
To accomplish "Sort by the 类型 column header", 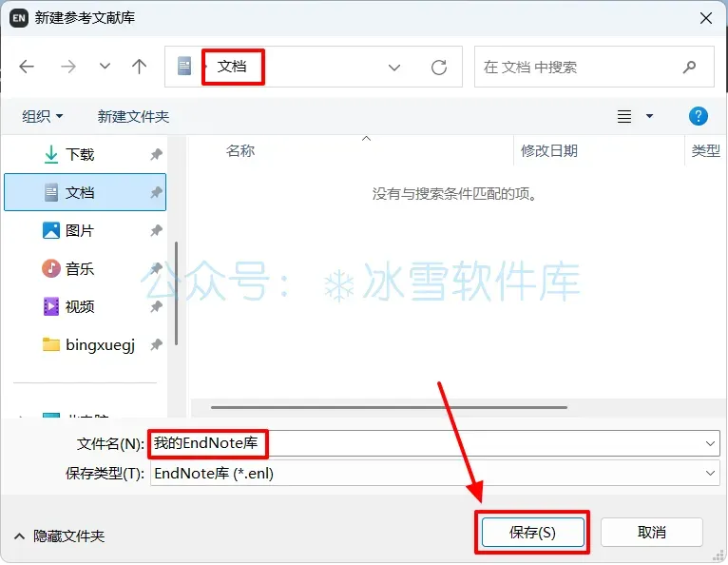I will click(x=706, y=150).
